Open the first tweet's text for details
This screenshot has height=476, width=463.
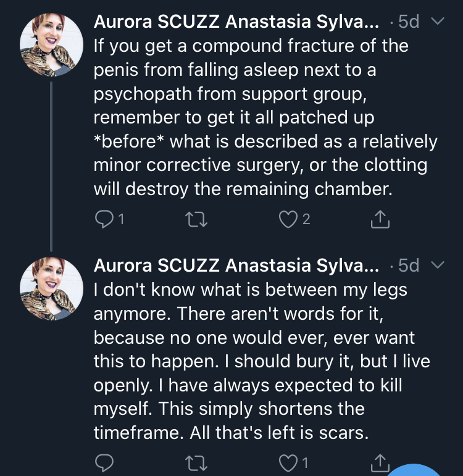pos(265,117)
